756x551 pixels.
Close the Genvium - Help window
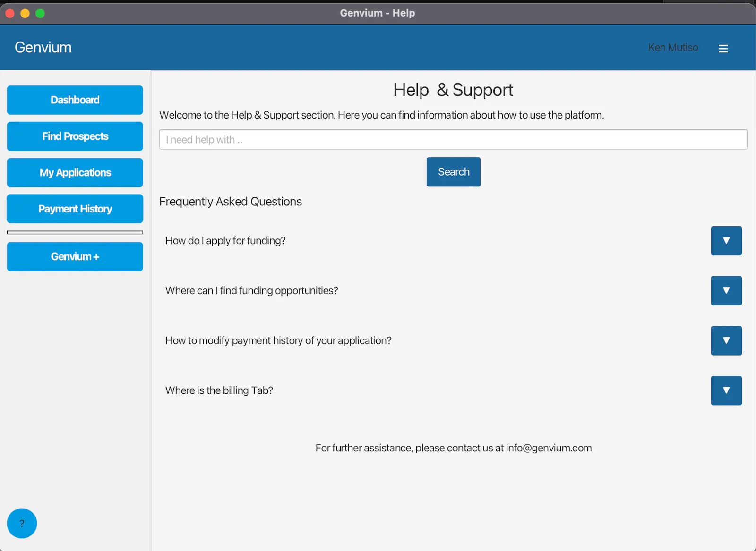[10, 13]
